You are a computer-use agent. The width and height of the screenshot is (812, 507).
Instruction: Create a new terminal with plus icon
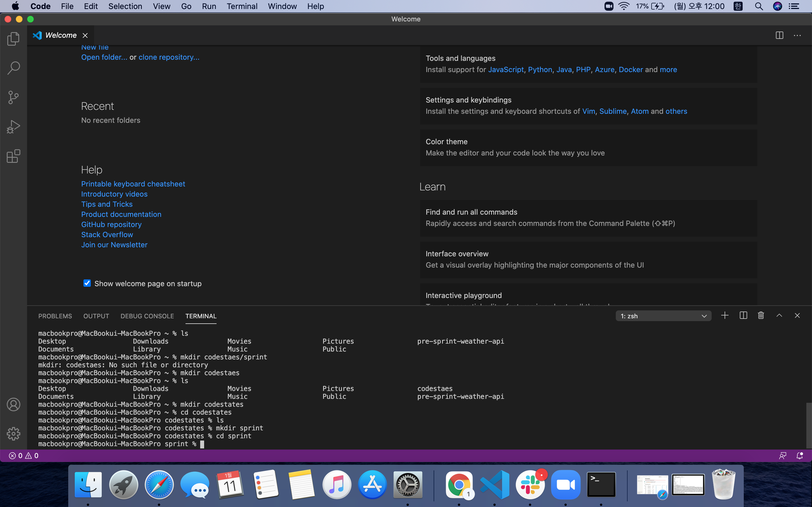coord(725,315)
